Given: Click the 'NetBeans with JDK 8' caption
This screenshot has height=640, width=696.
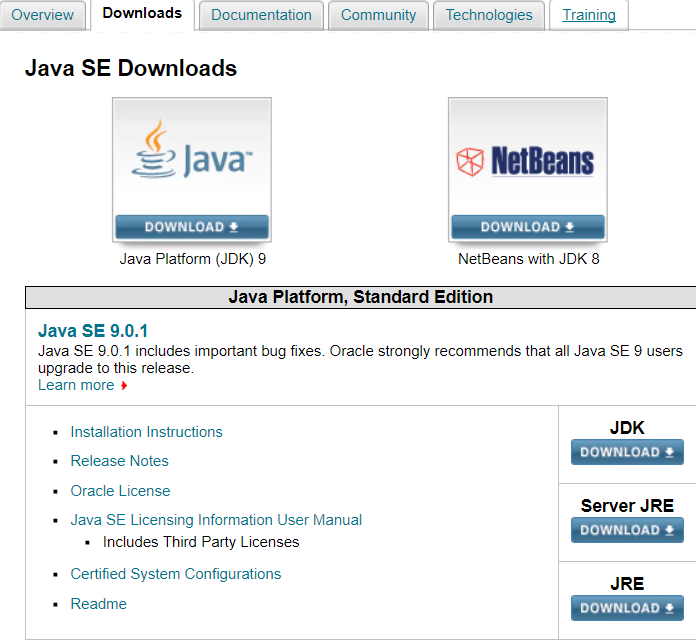Looking at the screenshot, I should pos(529,259).
